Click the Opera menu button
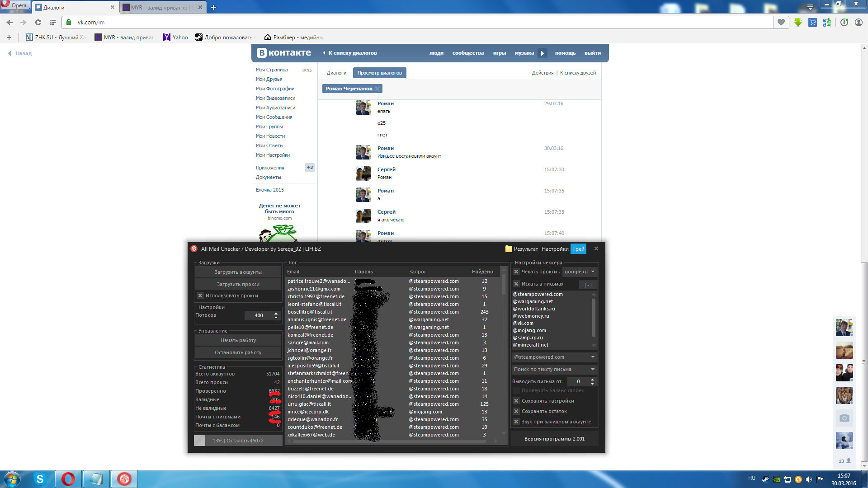 [x=15, y=5]
